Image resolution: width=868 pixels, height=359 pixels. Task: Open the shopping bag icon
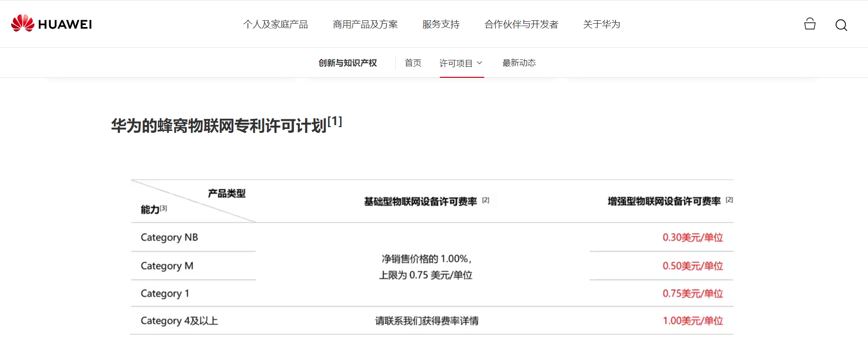810,24
